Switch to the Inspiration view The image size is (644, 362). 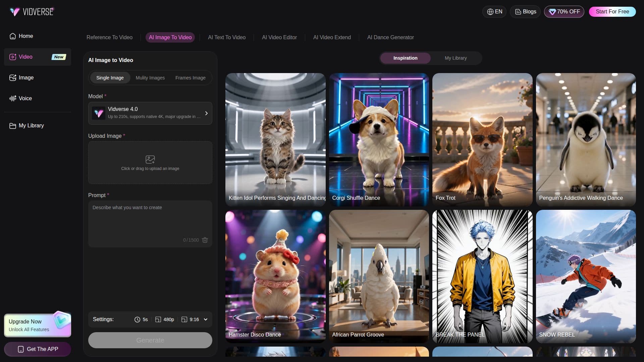[x=406, y=58]
